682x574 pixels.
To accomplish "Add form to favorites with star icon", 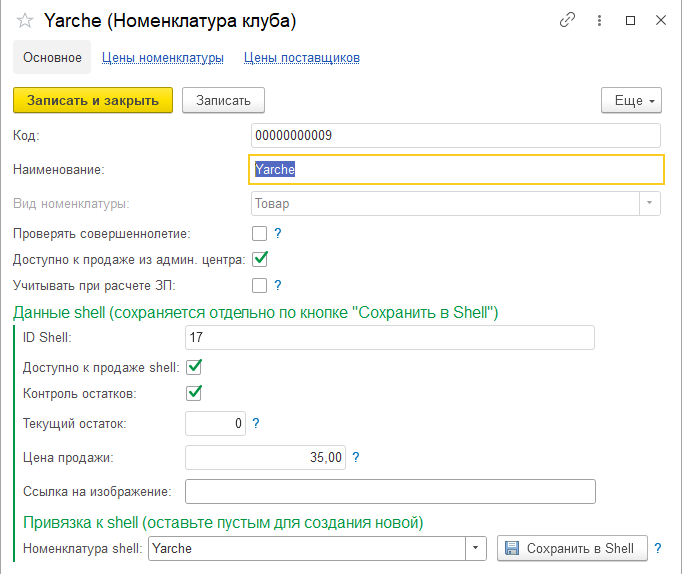I will coord(25,20).
